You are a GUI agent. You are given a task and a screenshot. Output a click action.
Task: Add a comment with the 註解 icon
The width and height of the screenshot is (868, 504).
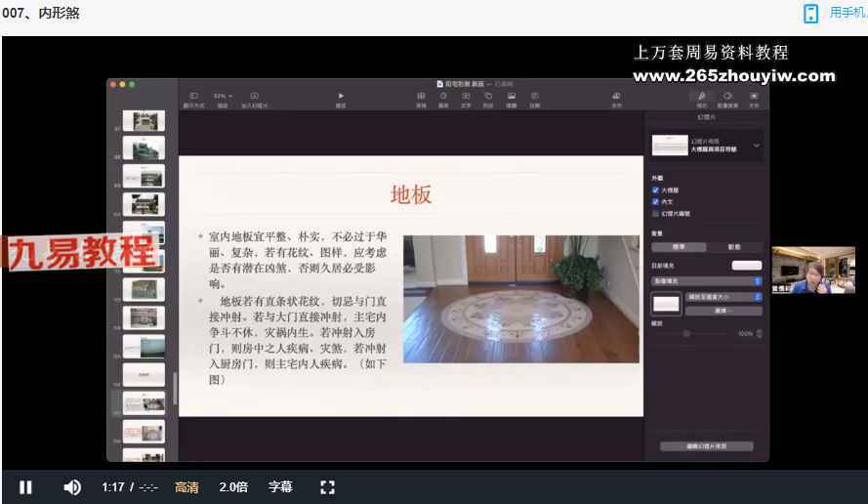[x=534, y=97]
